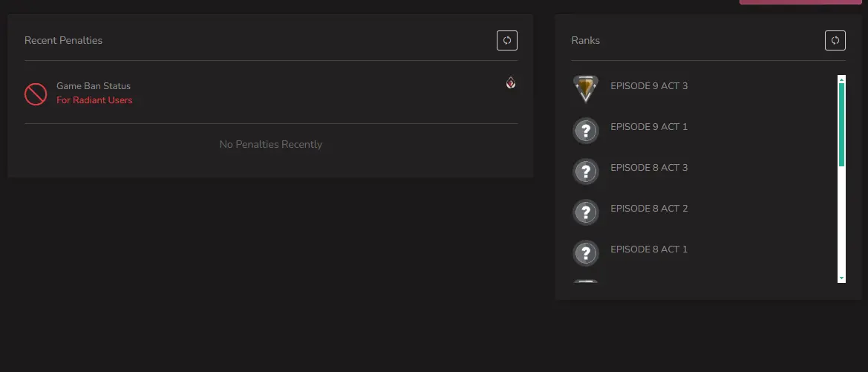Pick the Episode 8 Act 2 label
This screenshot has width=868, height=372.
point(649,209)
